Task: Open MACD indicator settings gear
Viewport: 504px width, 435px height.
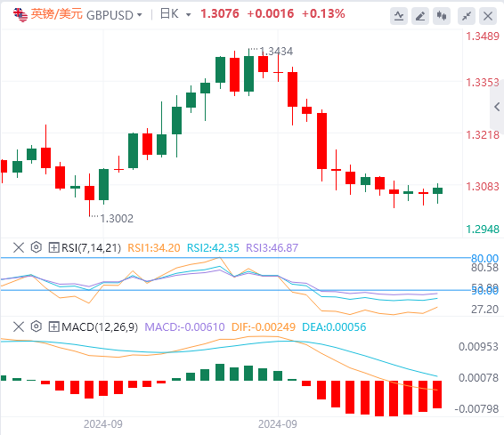Action: coord(37,326)
